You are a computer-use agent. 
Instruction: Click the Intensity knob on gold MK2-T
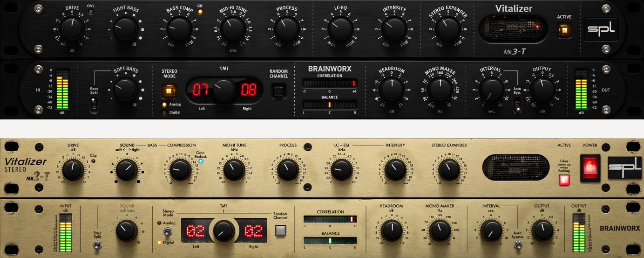[x=395, y=170]
